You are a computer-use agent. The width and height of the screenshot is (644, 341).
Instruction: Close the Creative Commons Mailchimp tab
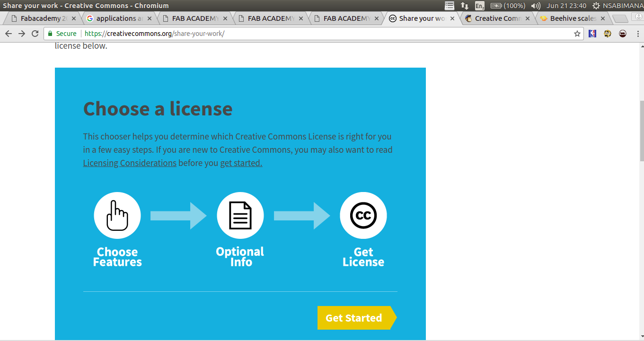[x=528, y=18]
